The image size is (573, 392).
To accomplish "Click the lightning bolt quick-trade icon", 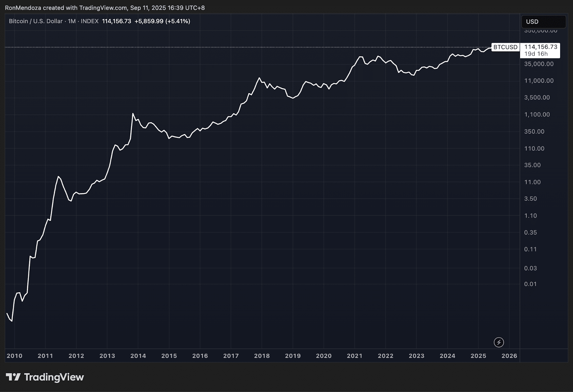I will [499, 343].
